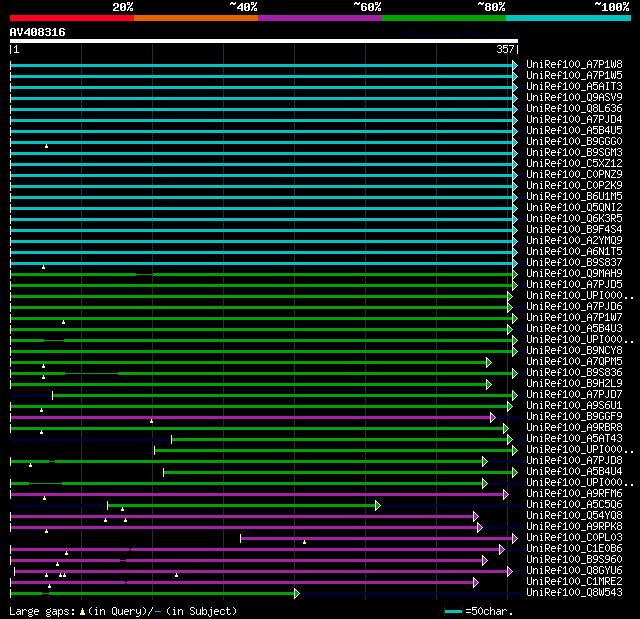Click arrowhead ending the UniRef100_B9H2L9 alignment bar
This screenshot has width=640, height=619.
(x=489, y=384)
